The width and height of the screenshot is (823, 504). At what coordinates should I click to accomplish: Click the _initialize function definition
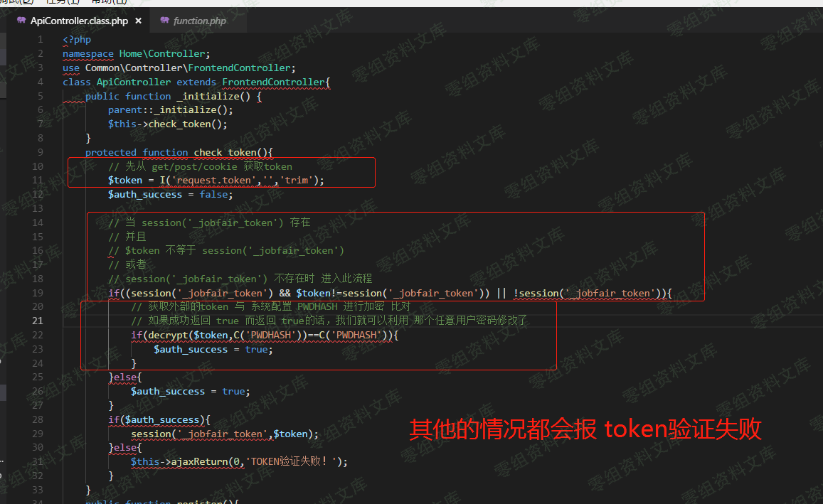coord(174,96)
